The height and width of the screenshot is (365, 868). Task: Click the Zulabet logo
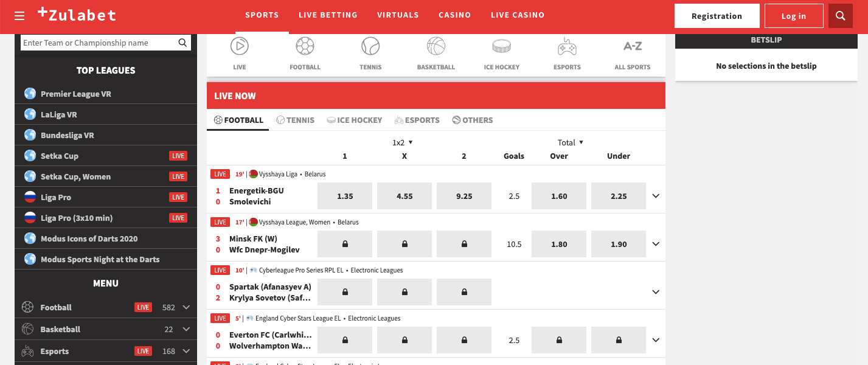tap(76, 15)
